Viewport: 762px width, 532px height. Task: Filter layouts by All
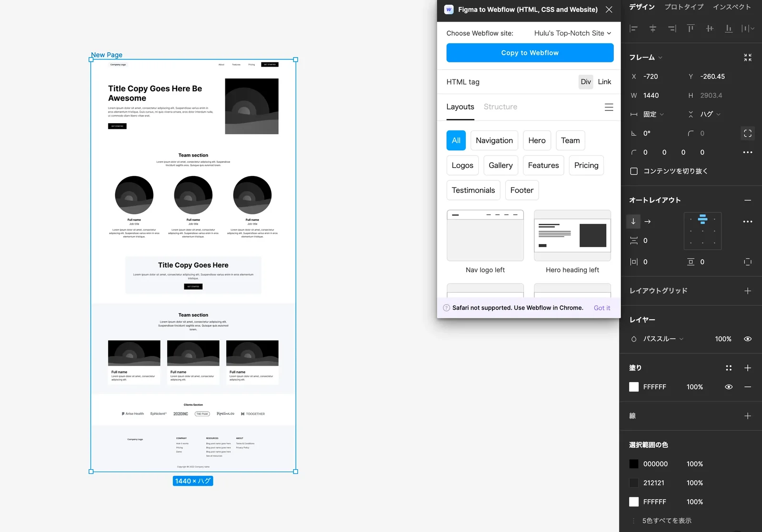(456, 140)
